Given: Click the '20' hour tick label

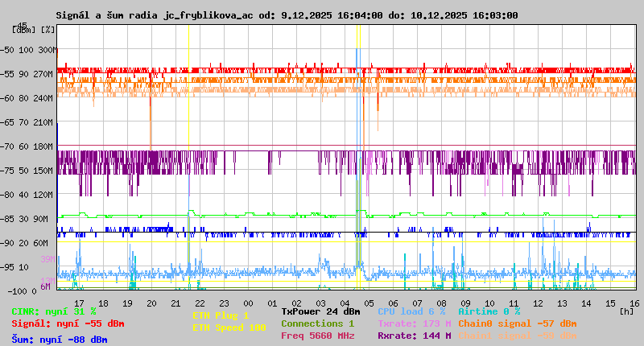Looking at the screenshot, I should (x=151, y=303).
